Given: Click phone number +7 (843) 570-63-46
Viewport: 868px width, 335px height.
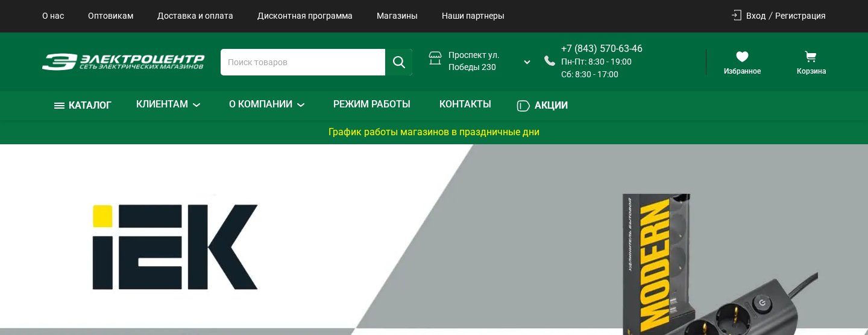Looking at the screenshot, I should tap(602, 49).
